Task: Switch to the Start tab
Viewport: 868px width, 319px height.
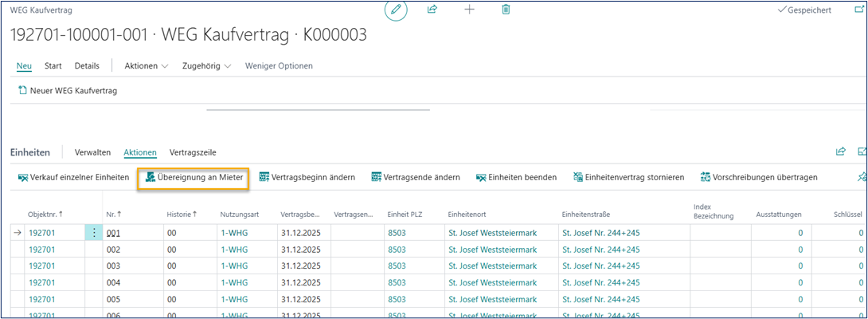Action: (53, 65)
